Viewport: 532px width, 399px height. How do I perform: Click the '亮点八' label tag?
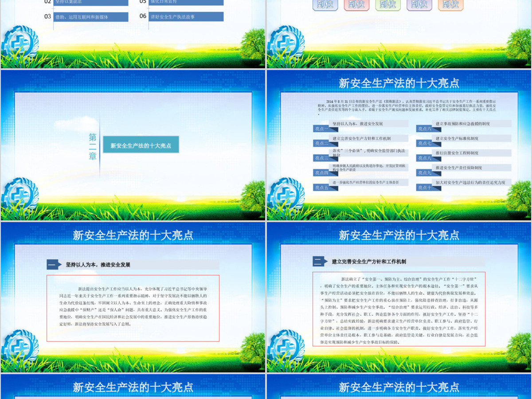pos(429,158)
